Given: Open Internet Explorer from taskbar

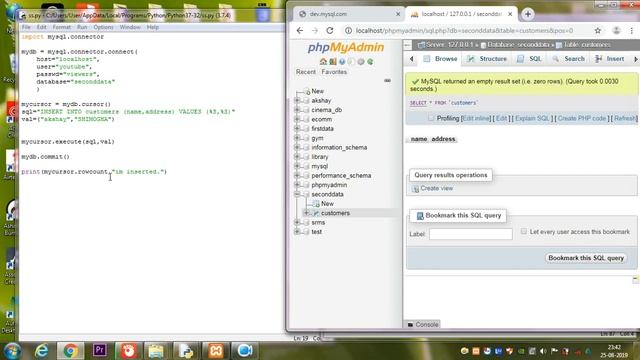Looking at the screenshot, I should 42,351.
